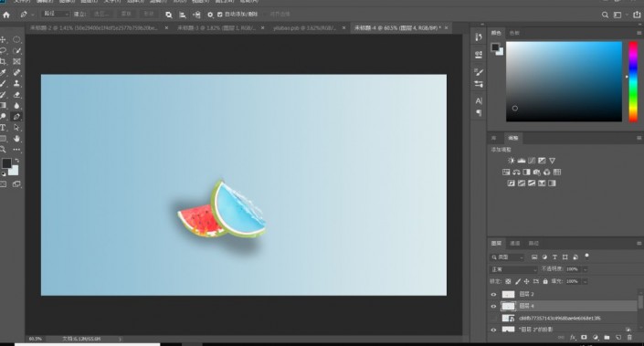Select the Eraser tool

(16, 95)
